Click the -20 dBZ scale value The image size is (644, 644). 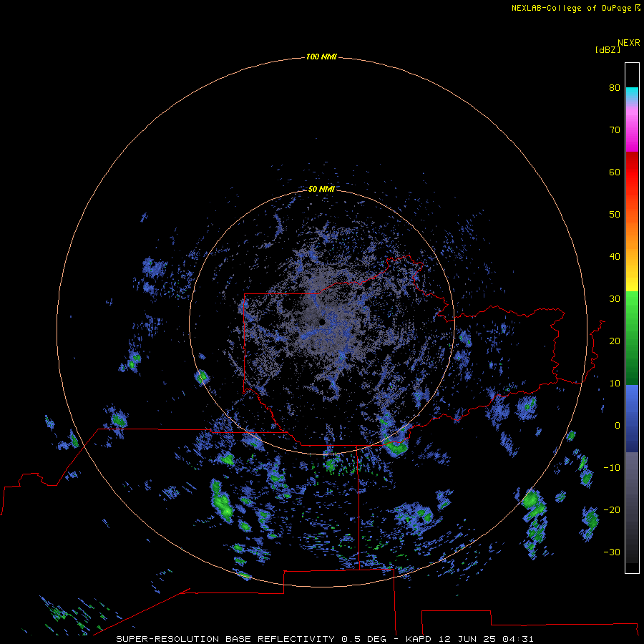pos(612,509)
